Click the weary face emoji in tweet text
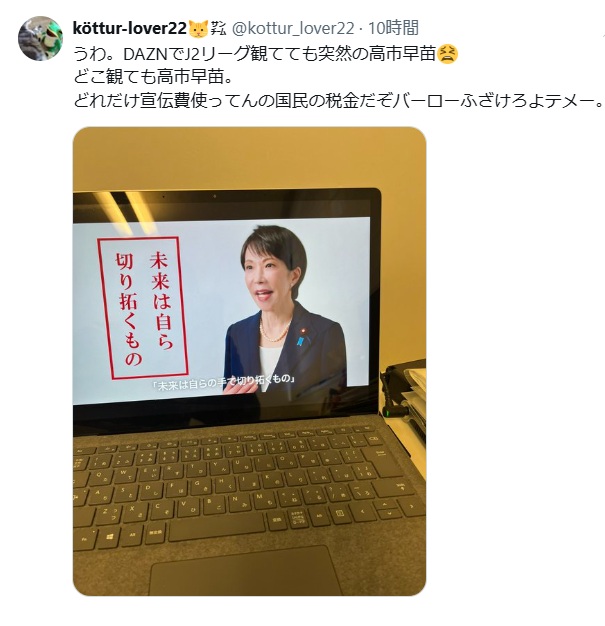Image resolution: width=605 pixels, height=626 pixels. 447,55
